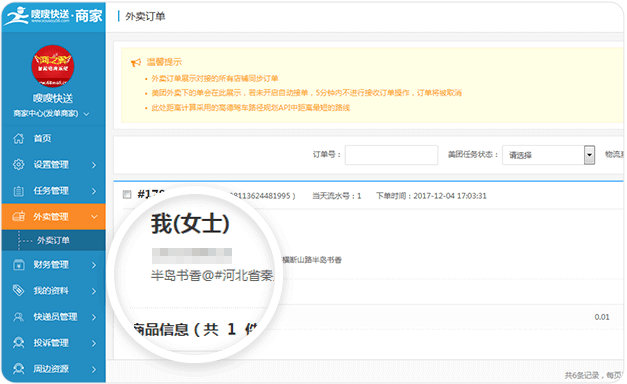This screenshot has width=627, height=384.
Task: Click the home icon beside 首页
Action: click(18, 138)
